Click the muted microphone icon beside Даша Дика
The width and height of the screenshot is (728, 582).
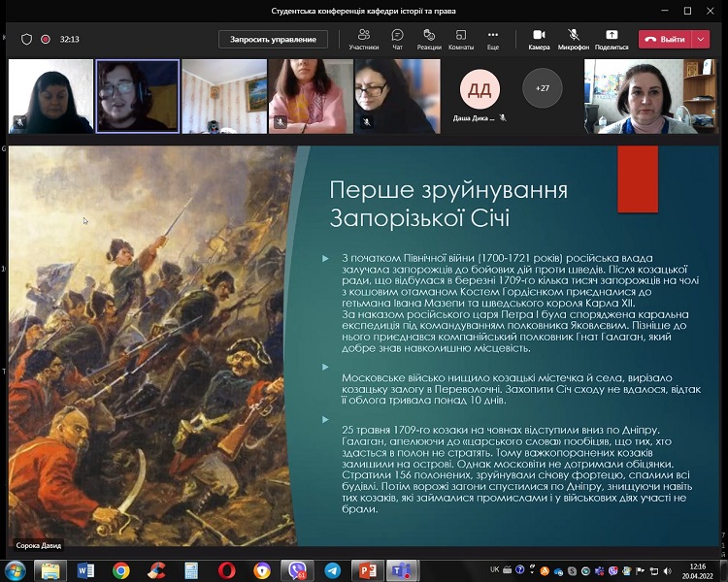click(503, 118)
